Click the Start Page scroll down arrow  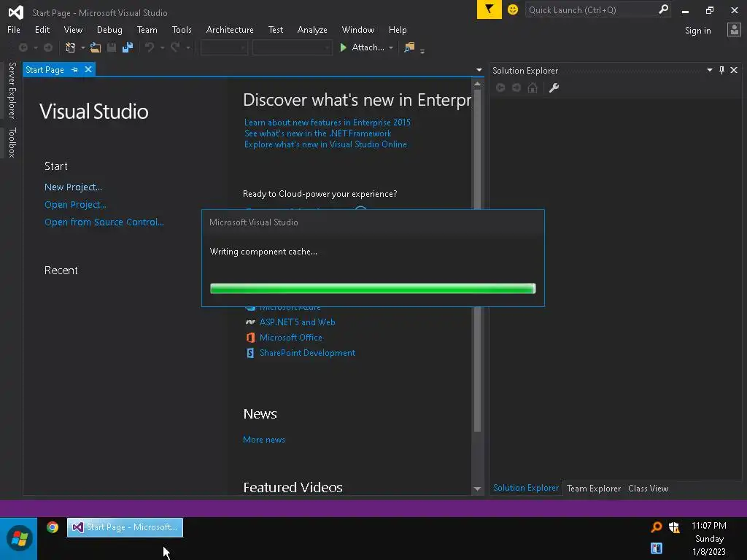[477, 489]
